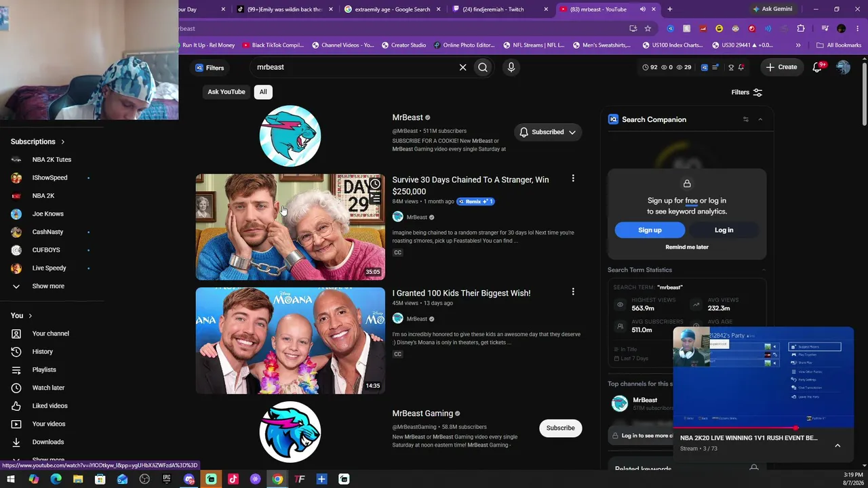Subscribe to MrBeast Gaming channel
Image resolution: width=868 pixels, height=488 pixels.
561,428
